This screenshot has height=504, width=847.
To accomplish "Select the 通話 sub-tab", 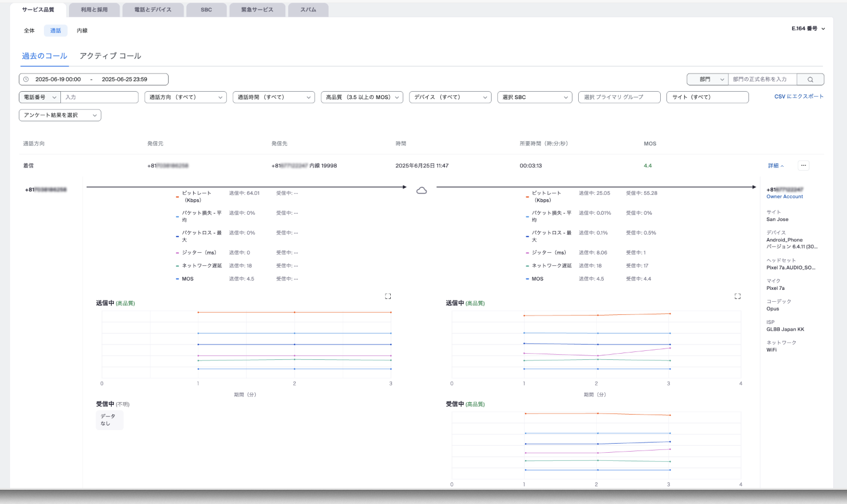I will click(55, 31).
